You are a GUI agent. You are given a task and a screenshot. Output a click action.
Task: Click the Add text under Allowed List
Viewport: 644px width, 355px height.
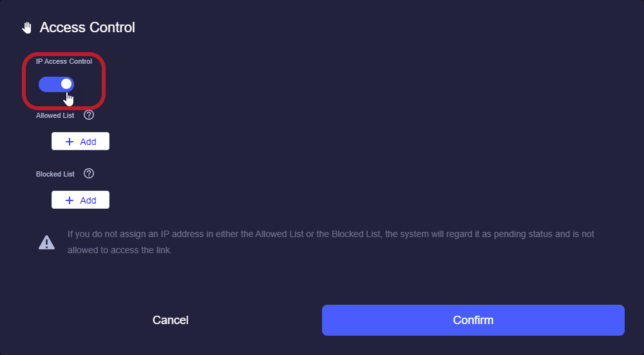click(88, 142)
